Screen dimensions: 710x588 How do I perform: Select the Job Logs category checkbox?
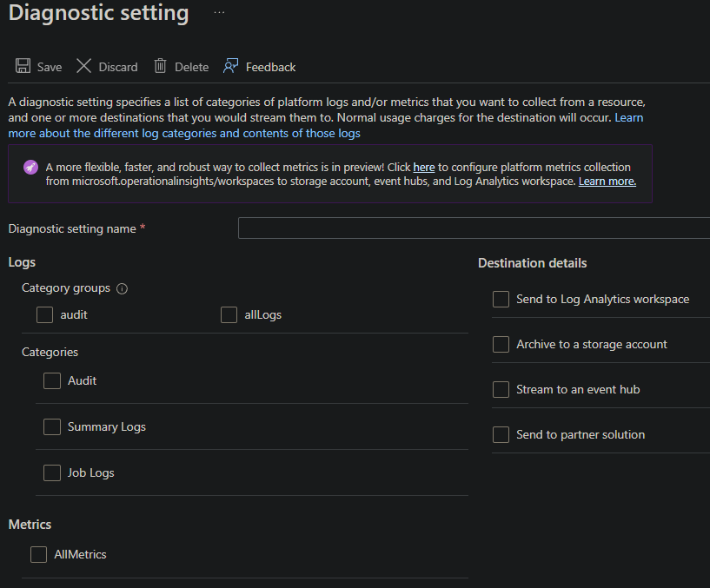[52, 472]
